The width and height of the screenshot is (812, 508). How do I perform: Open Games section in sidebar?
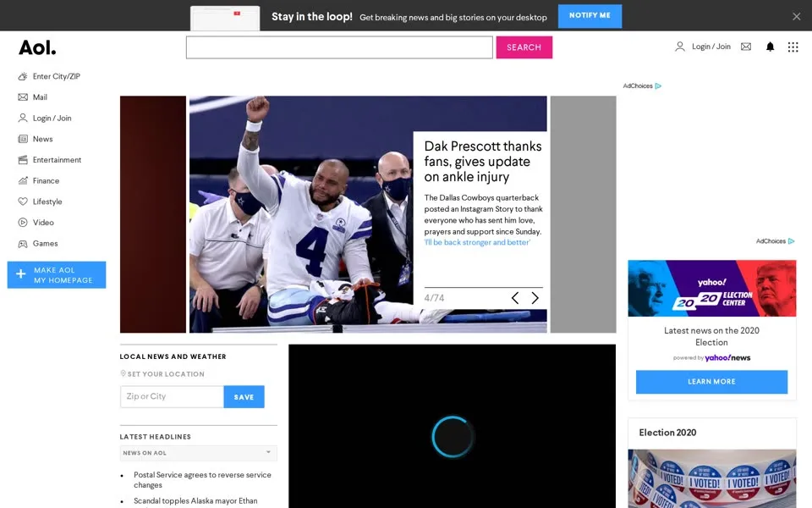45,243
